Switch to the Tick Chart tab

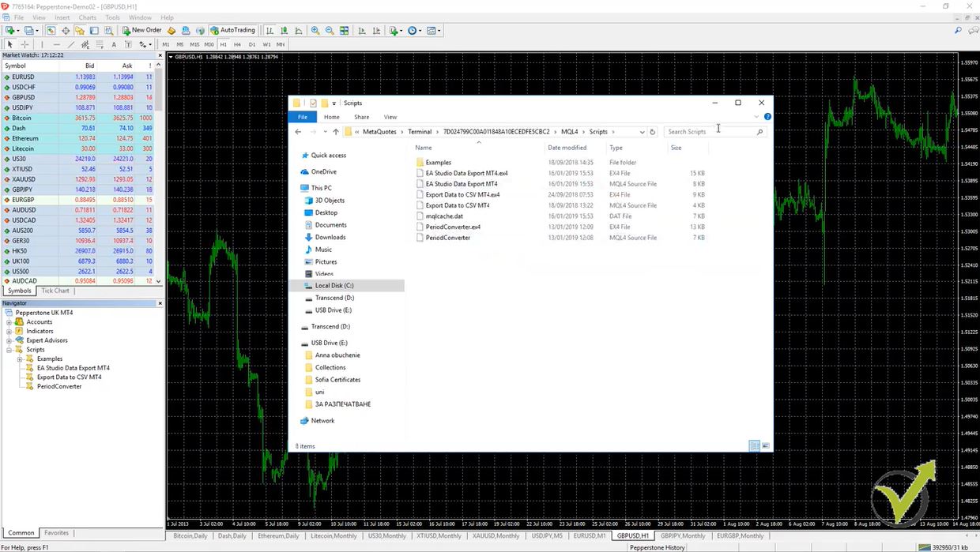point(55,291)
